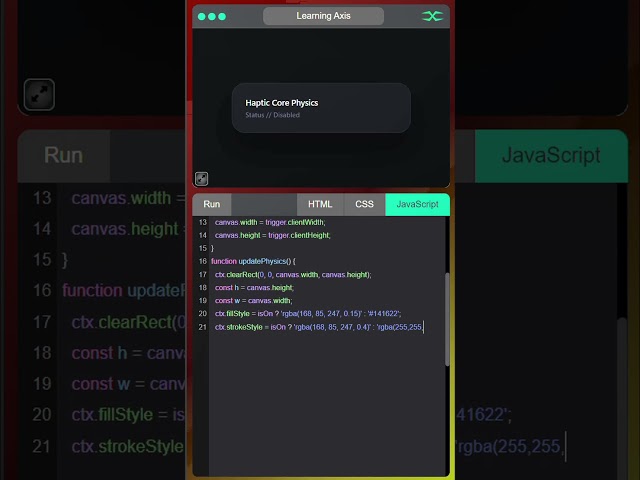Click code line 17 ctx.clearRect call
The image size is (640, 480).
pyautogui.click(x=293, y=275)
